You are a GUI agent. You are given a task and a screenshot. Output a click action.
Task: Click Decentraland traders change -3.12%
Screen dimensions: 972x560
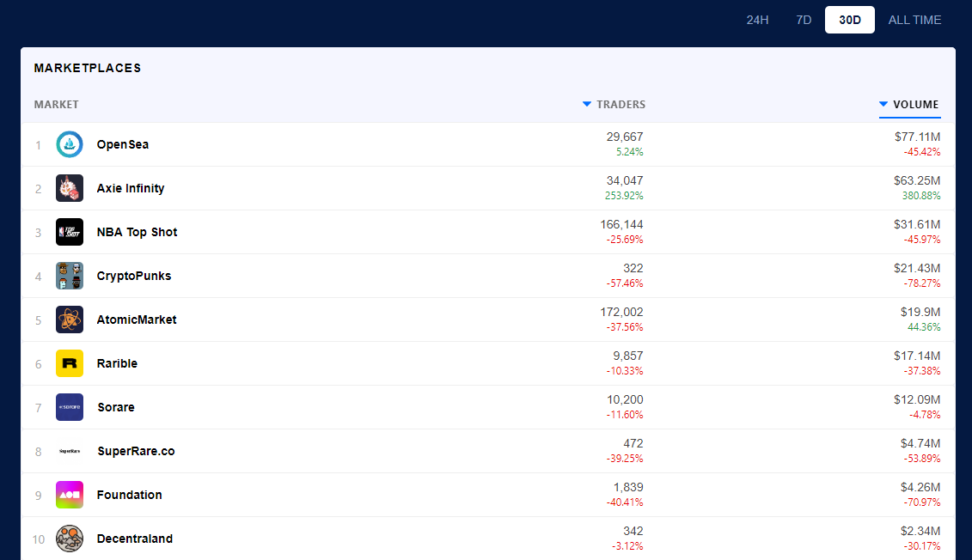[627, 546]
